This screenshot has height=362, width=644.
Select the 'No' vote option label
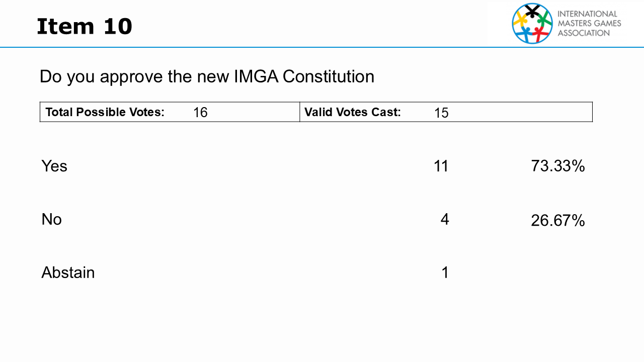[52, 219]
